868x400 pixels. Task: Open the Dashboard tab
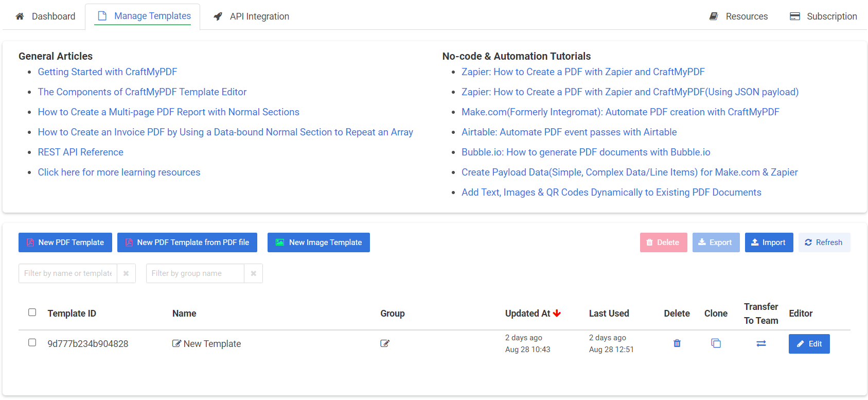tap(45, 16)
